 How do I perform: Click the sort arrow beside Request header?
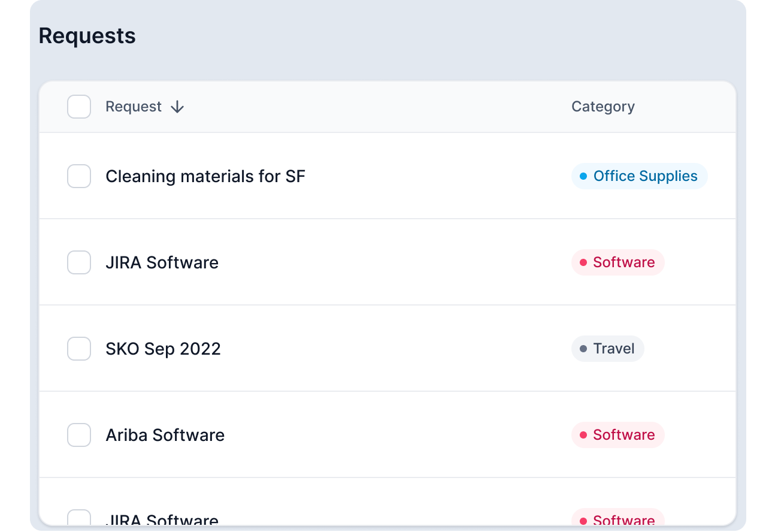click(x=177, y=107)
